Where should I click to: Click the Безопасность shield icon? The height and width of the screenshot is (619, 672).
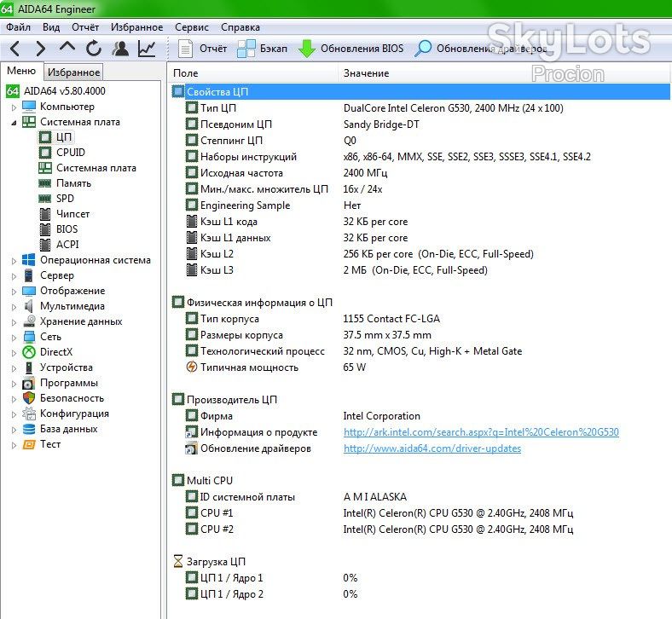(29, 398)
